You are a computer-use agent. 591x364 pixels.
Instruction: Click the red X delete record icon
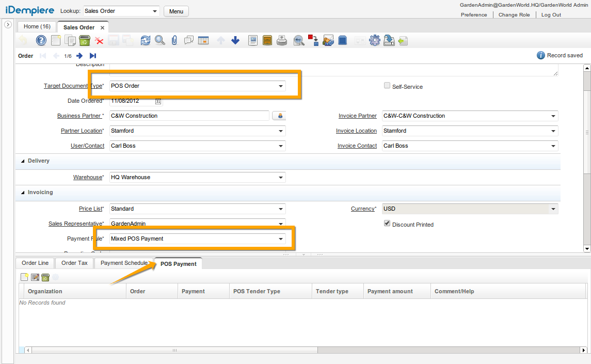tap(99, 40)
